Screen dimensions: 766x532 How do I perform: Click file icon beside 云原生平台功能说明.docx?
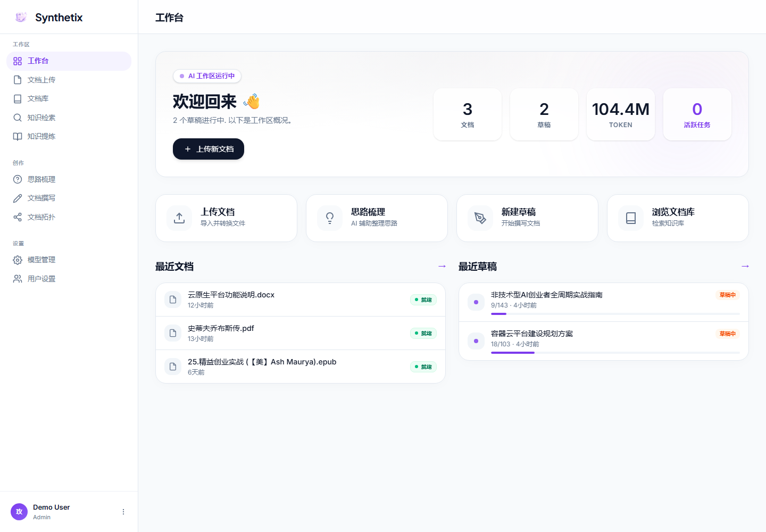173,300
